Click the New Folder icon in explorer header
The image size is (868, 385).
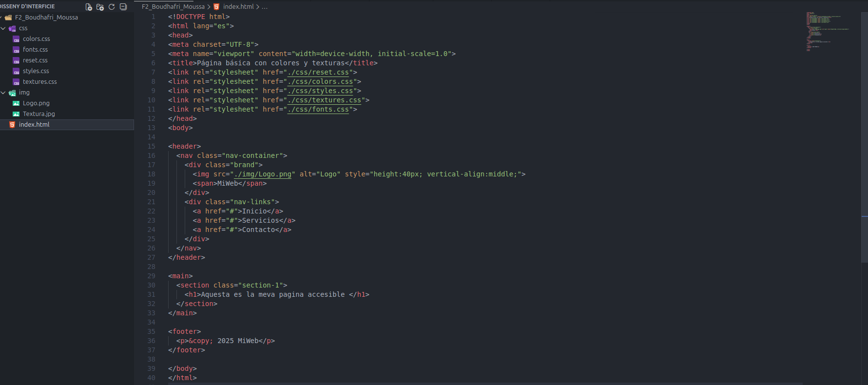pos(100,7)
